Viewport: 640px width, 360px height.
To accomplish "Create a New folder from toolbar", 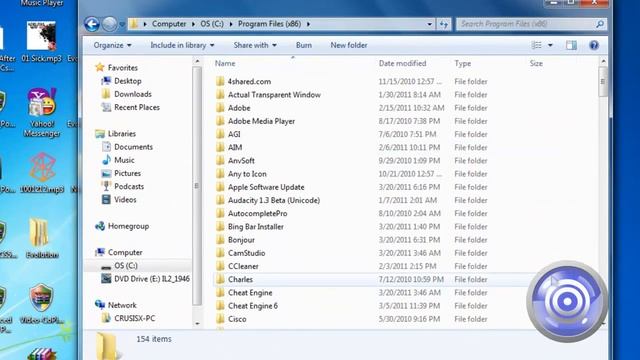I will (349, 45).
